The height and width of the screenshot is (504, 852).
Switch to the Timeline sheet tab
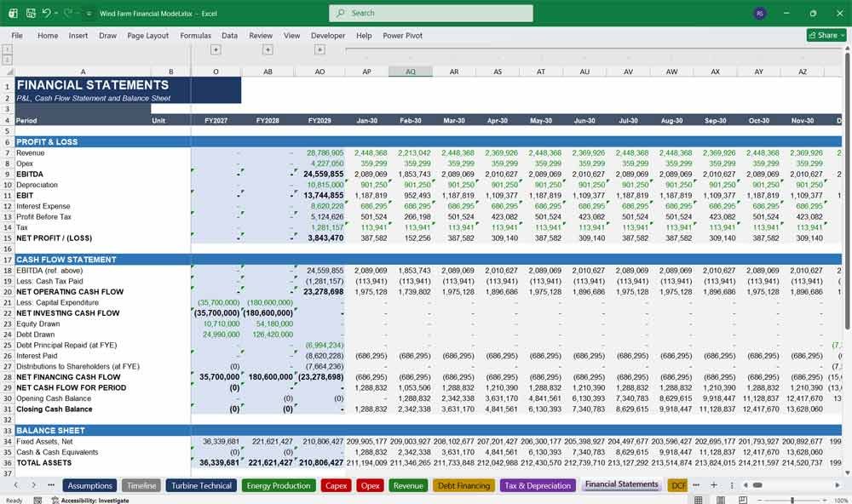[x=141, y=485]
